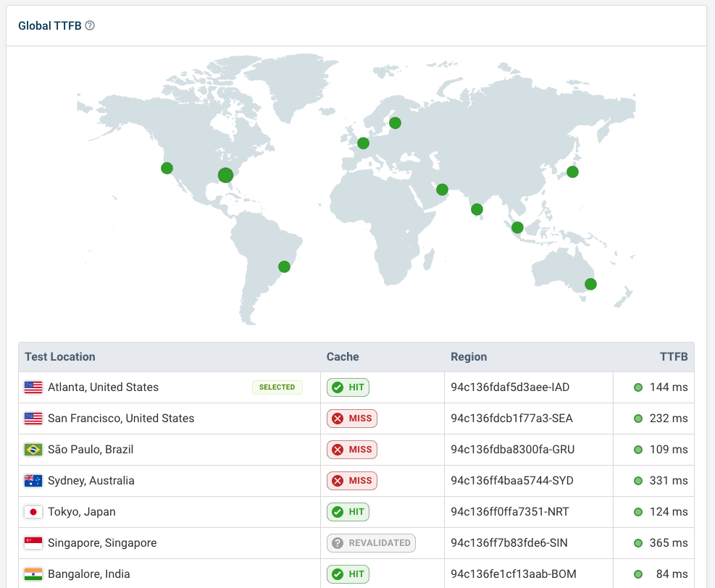Click region 94c136ff4baa5744-SYD
Viewport: 715px width, 588px height.
coord(512,480)
